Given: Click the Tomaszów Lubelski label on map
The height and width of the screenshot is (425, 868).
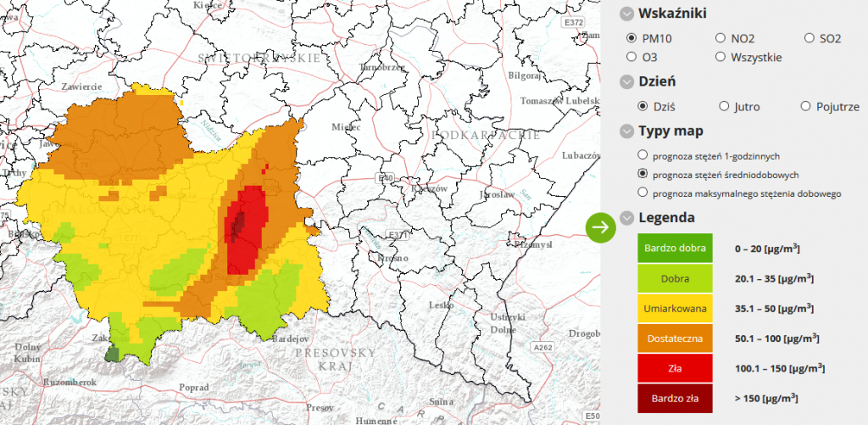Looking at the screenshot, I should (x=559, y=101).
